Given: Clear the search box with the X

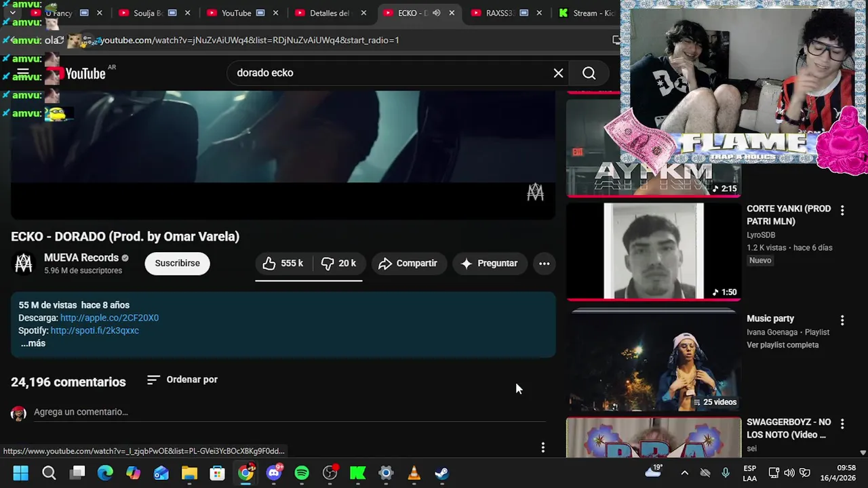Looking at the screenshot, I should coord(558,73).
